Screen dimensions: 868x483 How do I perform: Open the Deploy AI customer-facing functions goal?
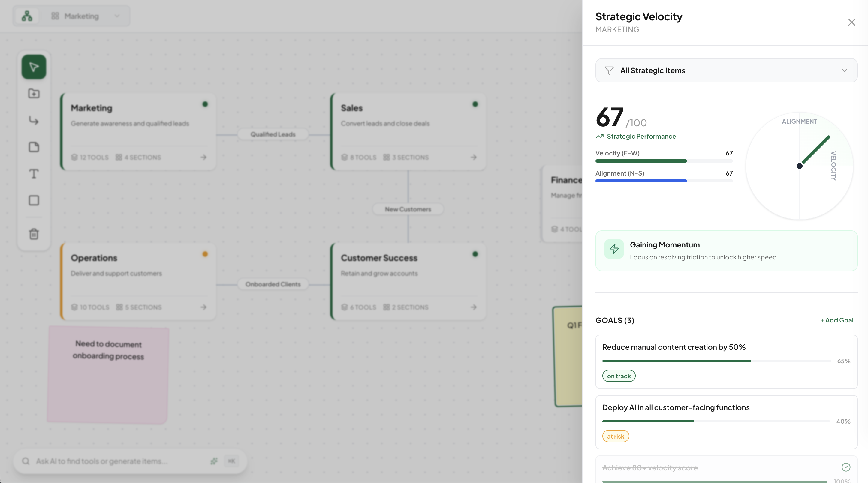tap(676, 407)
